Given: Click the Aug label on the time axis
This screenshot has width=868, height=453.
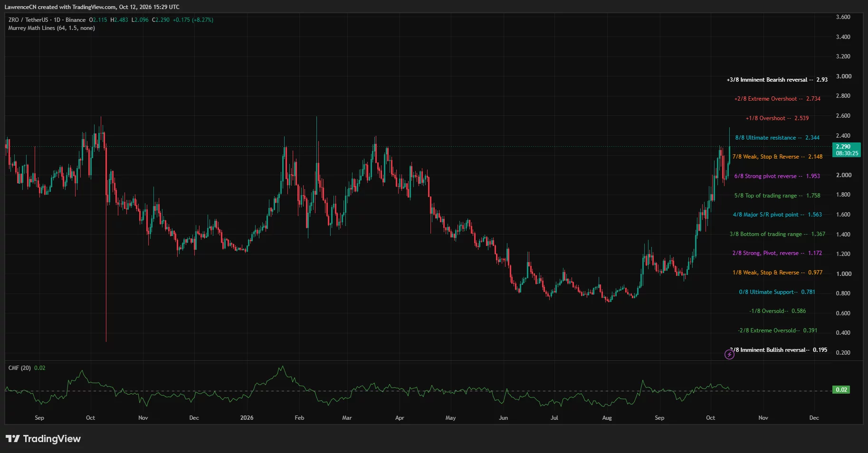Looking at the screenshot, I should pyautogui.click(x=607, y=418).
